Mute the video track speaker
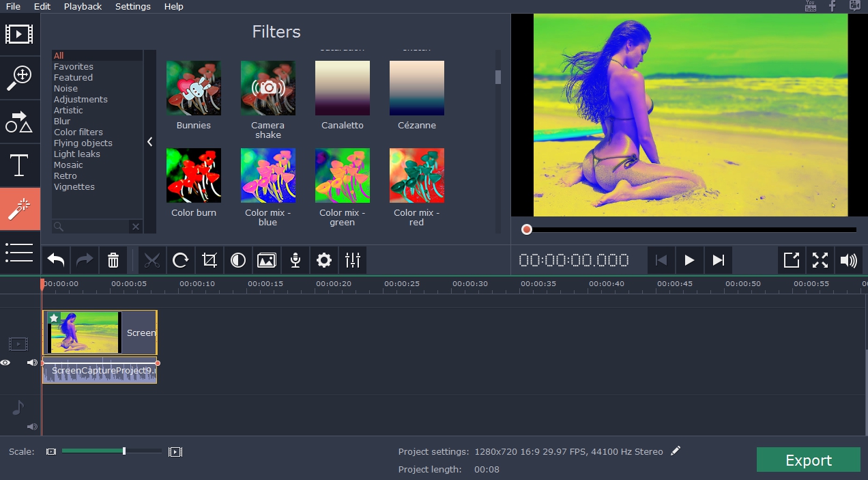 click(x=32, y=363)
